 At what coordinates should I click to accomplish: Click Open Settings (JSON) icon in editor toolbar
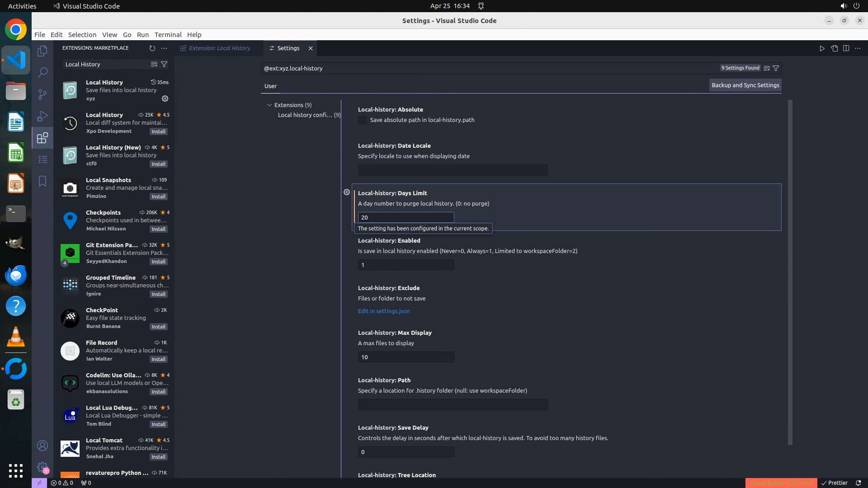pos(834,48)
